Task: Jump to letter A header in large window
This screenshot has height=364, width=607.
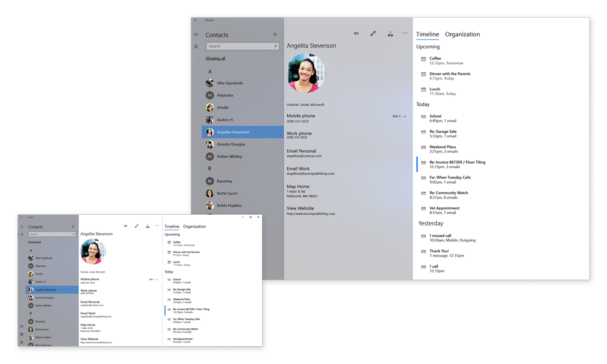Action: coord(210,72)
